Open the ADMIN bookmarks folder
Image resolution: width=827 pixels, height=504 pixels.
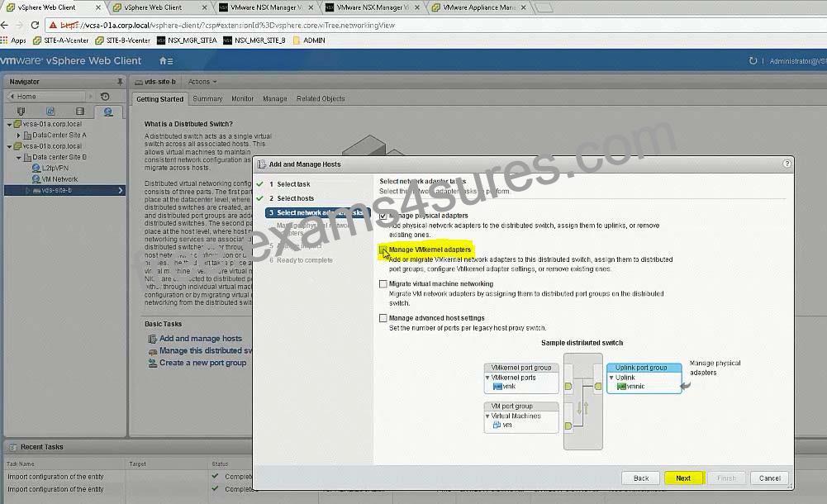(x=309, y=40)
